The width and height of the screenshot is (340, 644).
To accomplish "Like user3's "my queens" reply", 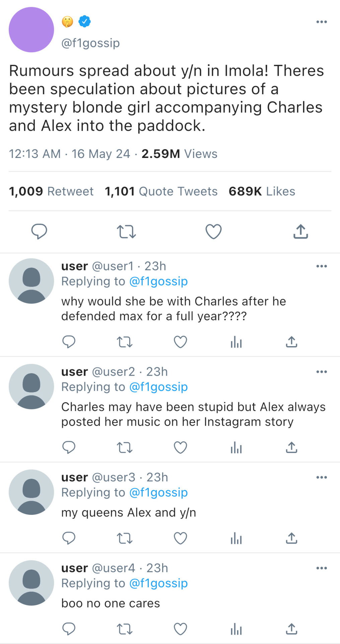I will coord(180,538).
